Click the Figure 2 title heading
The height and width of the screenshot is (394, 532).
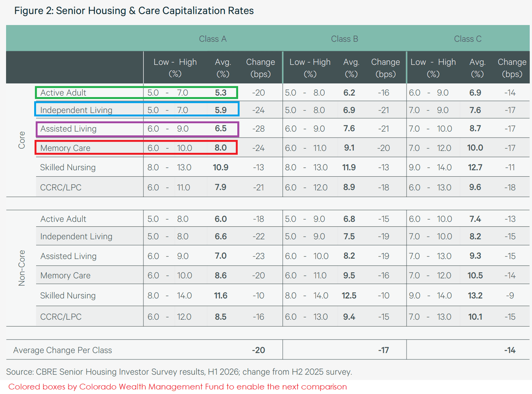134,11
